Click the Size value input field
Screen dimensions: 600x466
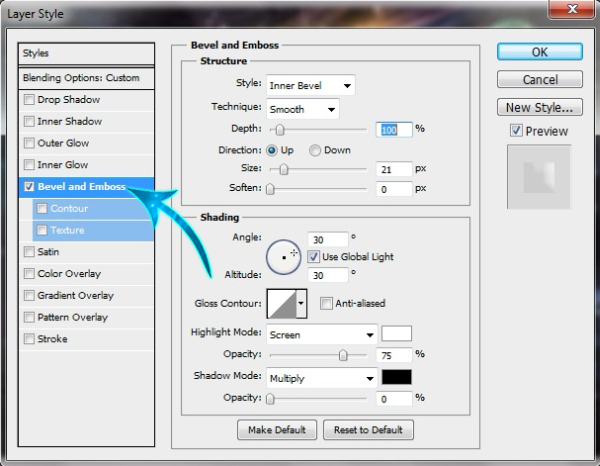[x=394, y=170]
